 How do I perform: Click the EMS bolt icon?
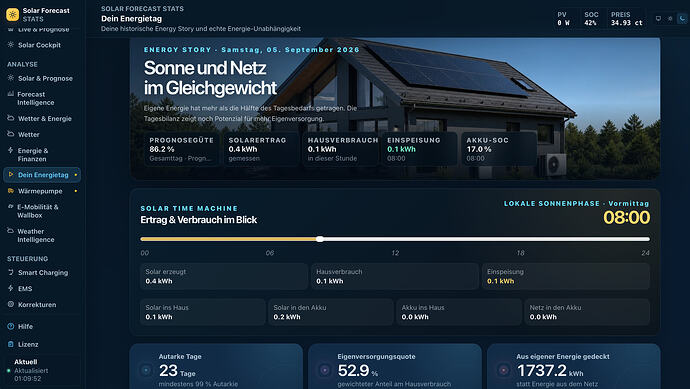11,288
